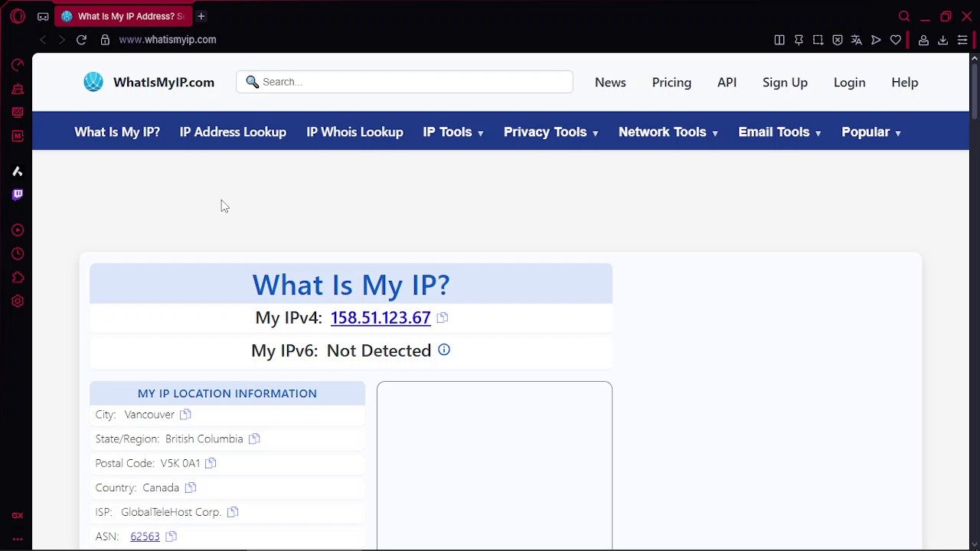This screenshot has height=551, width=980.
Task: Open the downloads icon in toolbar
Action: 942,40
